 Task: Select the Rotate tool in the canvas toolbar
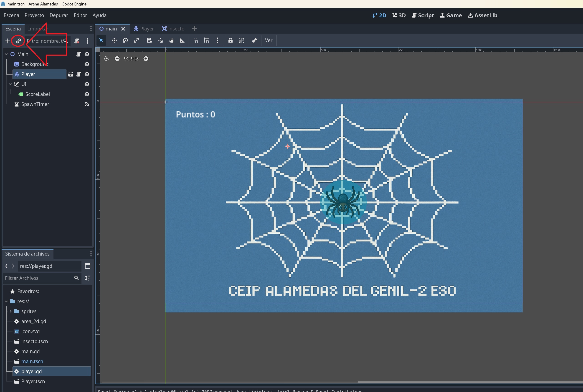point(125,40)
